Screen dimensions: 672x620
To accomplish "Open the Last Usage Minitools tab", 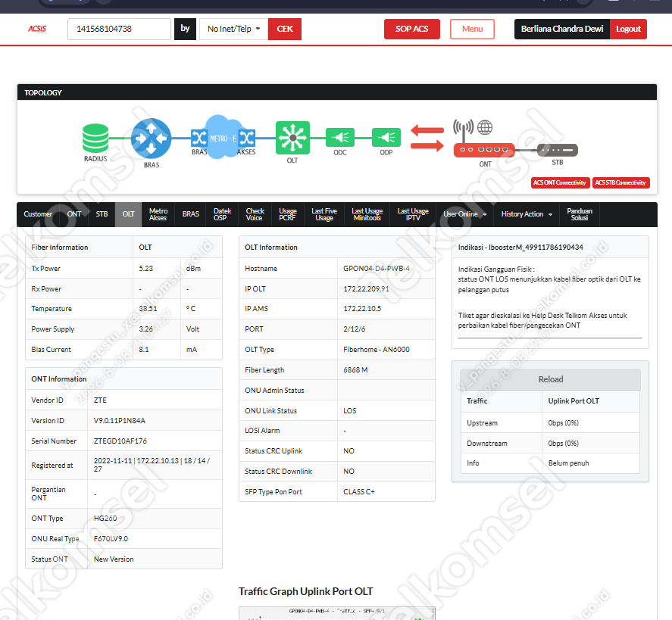I will (367, 214).
